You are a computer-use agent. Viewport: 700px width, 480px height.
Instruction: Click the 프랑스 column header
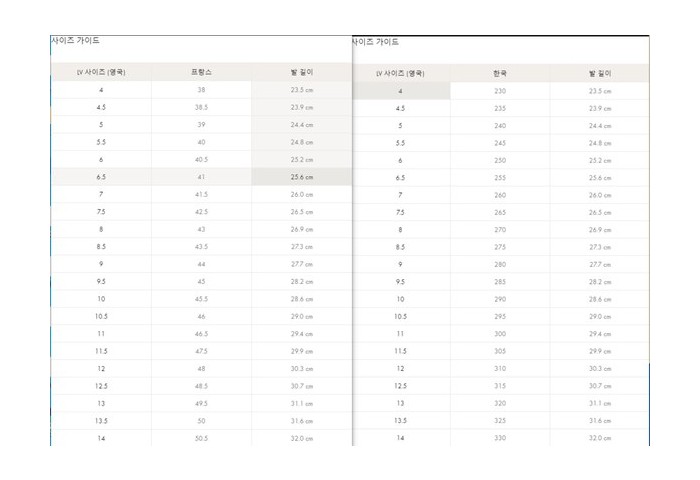pos(201,73)
